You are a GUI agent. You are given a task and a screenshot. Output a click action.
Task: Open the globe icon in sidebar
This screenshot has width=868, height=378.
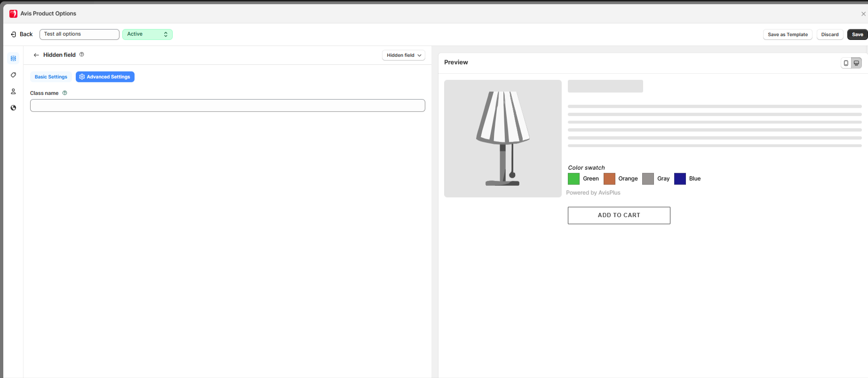coord(13,108)
